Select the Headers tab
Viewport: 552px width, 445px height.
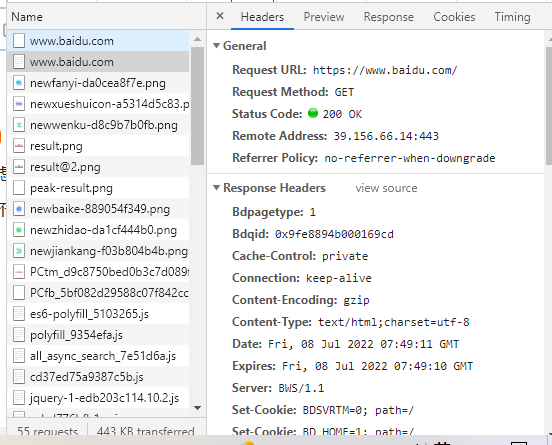262,17
